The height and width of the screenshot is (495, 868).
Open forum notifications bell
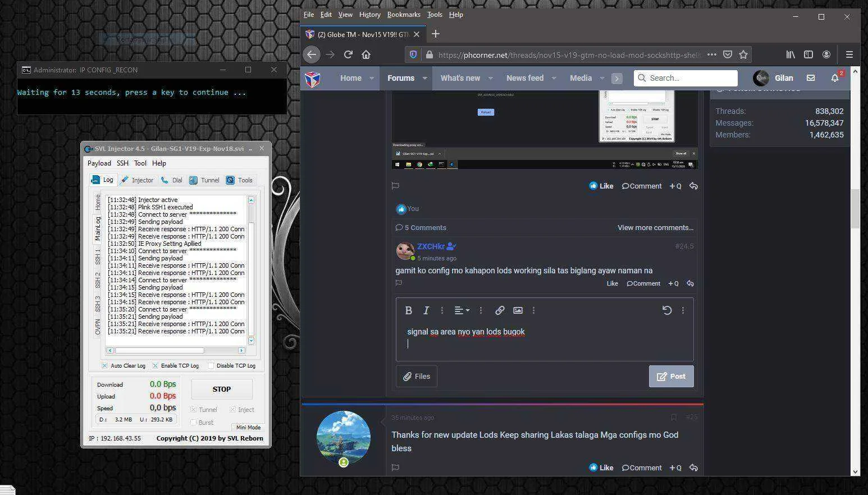pos(835,78)
